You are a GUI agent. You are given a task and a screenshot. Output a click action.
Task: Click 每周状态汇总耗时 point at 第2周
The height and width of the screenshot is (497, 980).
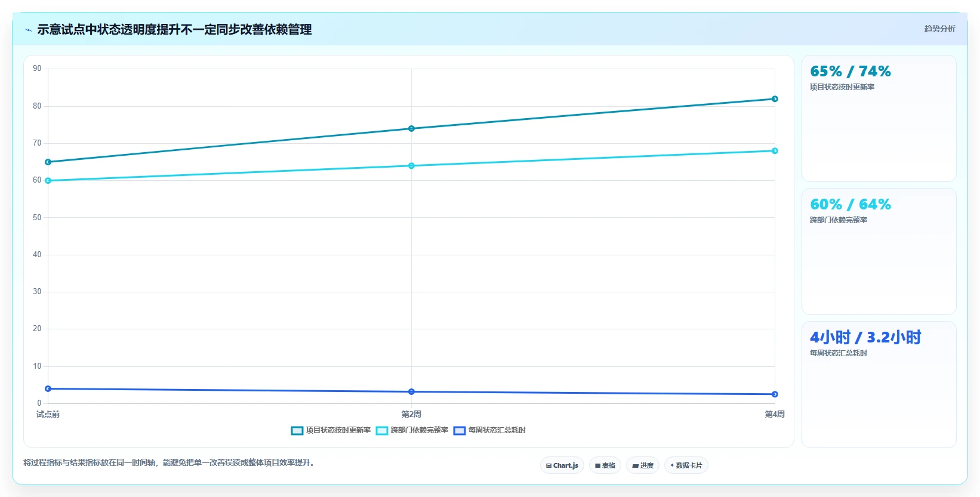(411, 392)
